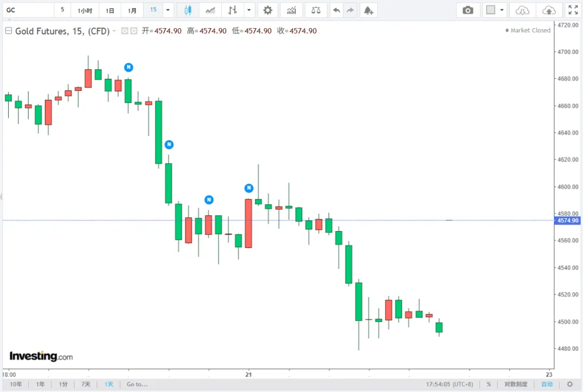Open news marker N near 4600 level

click(x=249, y=188)
